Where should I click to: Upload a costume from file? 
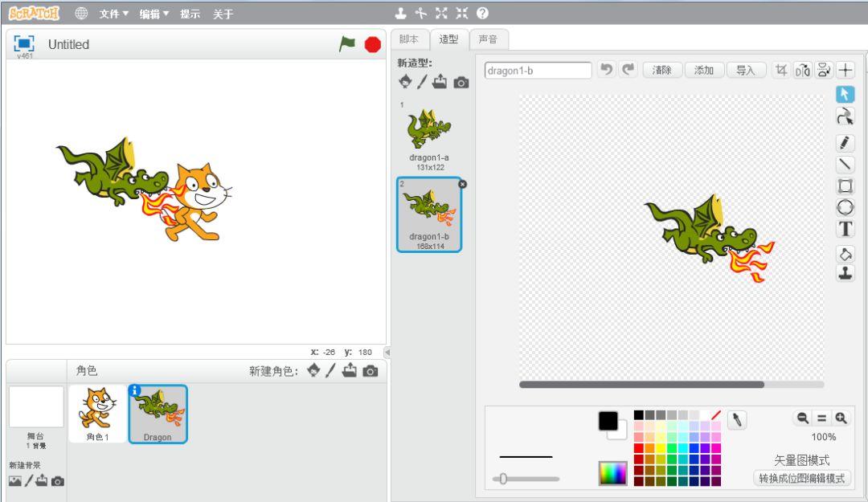pos(440,82)
